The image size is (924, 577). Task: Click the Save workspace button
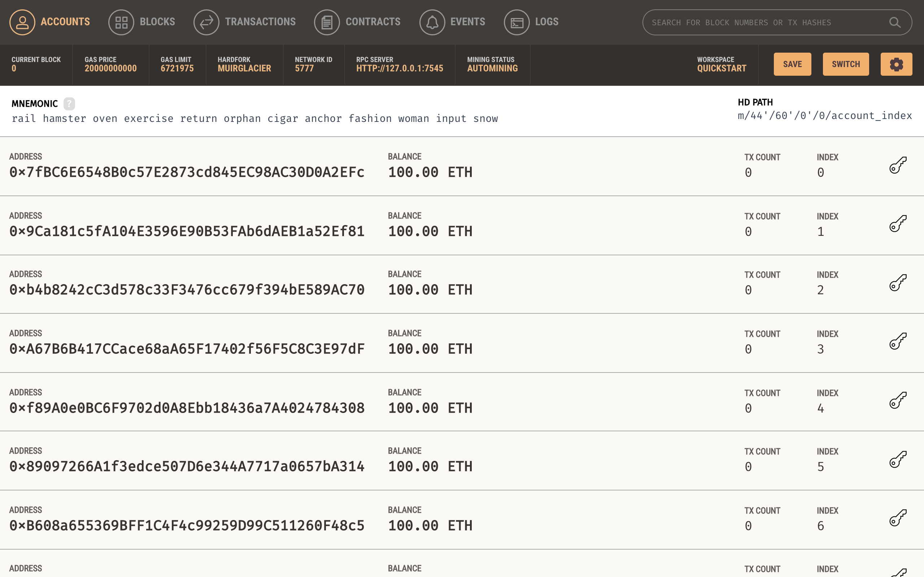[792, 64]
